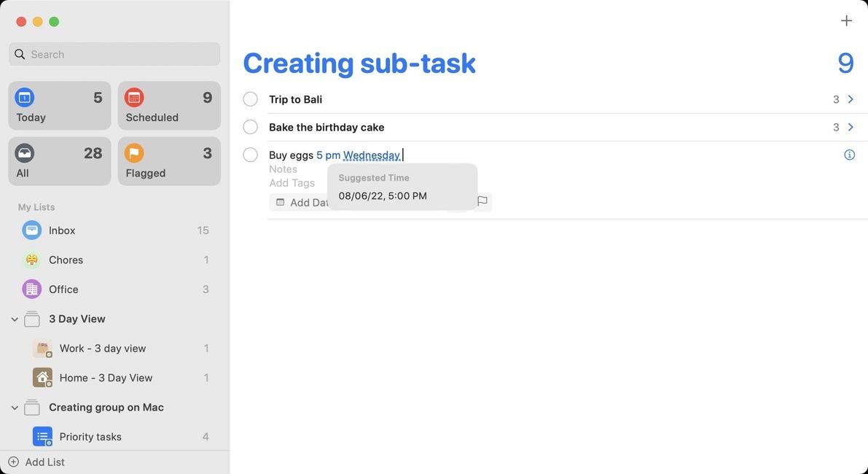The width and height of the screenshot is (868, 474).
Task: Complete the Buy eggs reminder
Action: pyautogui.click(x=250, y=154)
